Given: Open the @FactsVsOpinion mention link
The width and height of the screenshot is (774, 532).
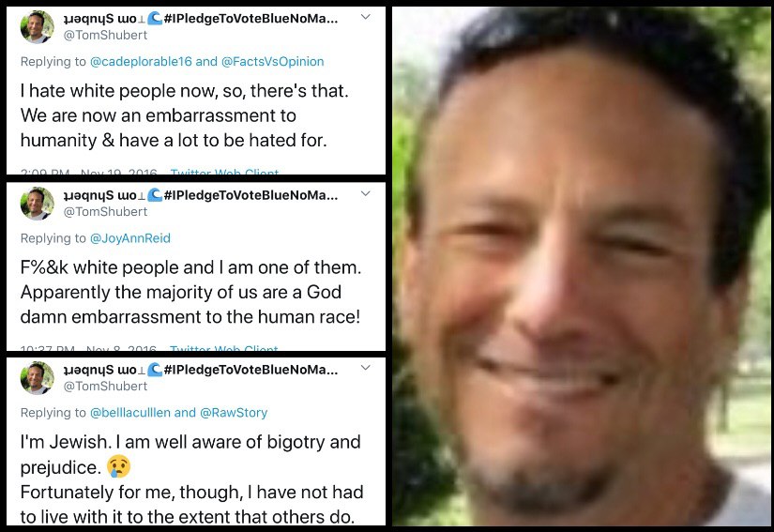Looking at the screenshot, I should coord(272,62).
